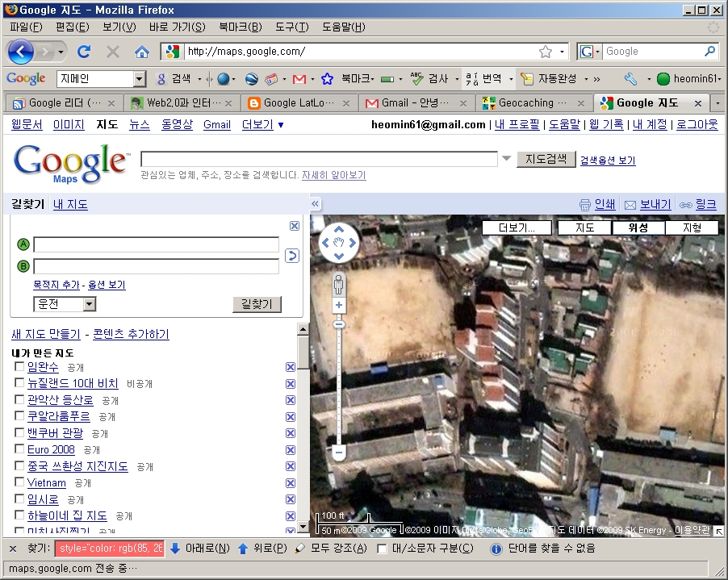Pan the map left with the arrow

[325, 242]
